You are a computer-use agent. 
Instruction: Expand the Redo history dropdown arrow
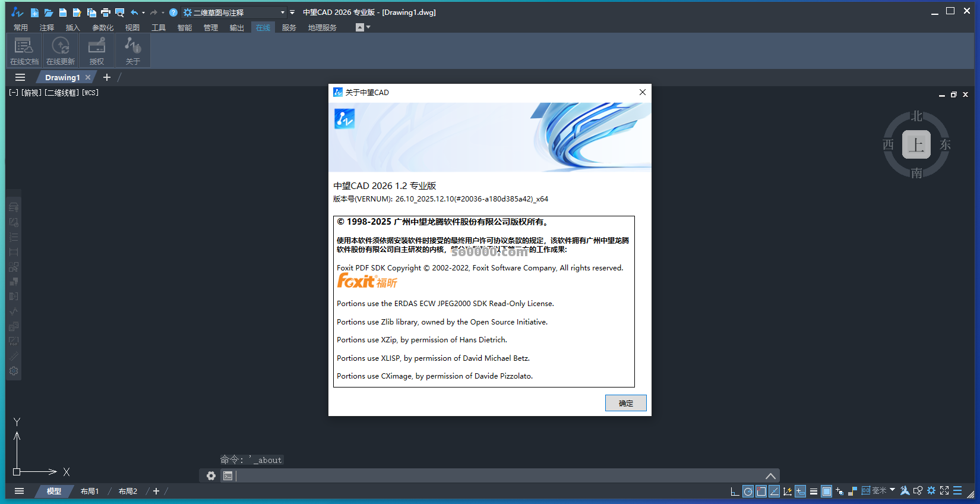(163, 12)
